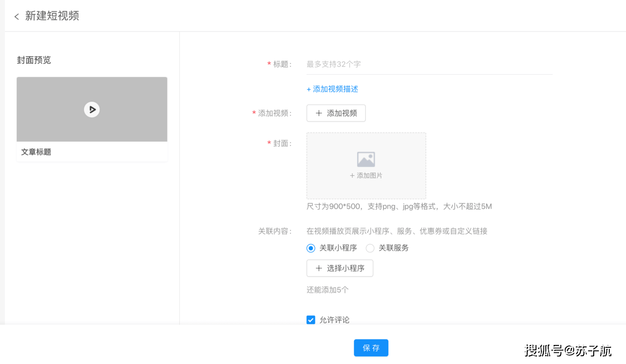Select the 关联服务 radio button
The width and height of the screenshot is (626, 364).
[370, 248]
